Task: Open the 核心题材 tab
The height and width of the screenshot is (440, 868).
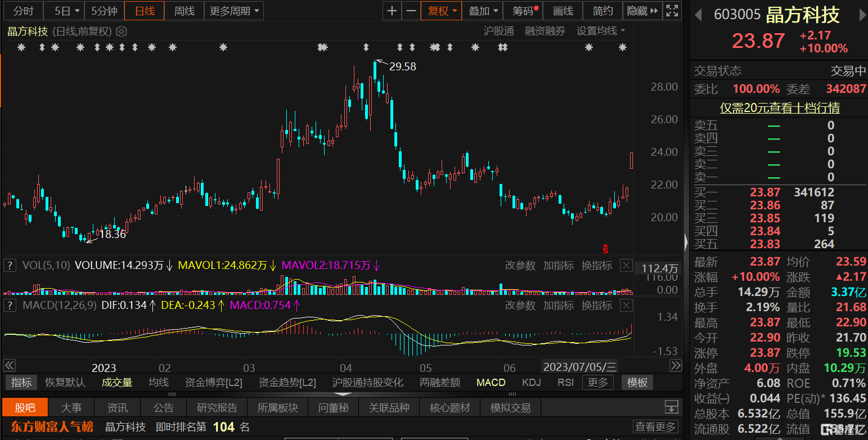Action: point(450,407)
